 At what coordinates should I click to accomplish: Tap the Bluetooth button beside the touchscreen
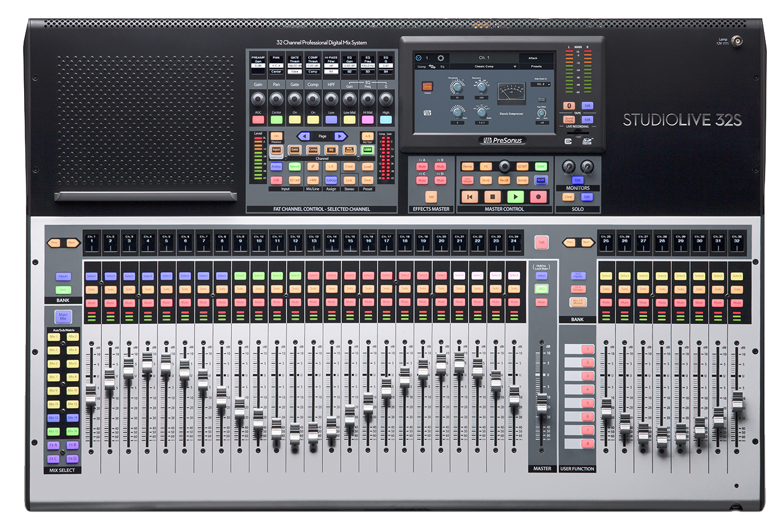tap(569, 106)
